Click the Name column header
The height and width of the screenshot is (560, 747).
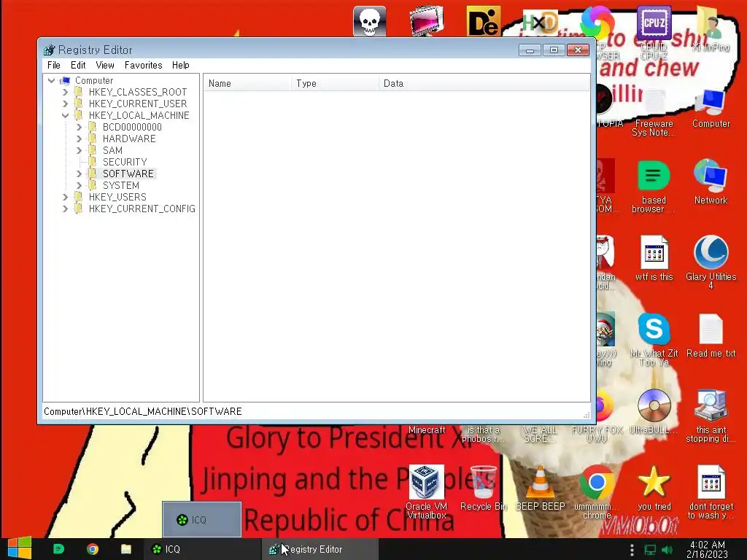[247, 83]
